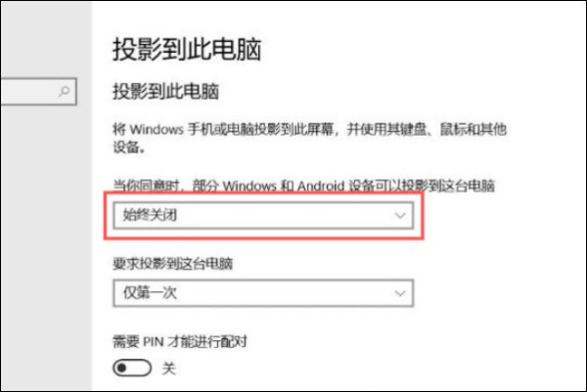
Task: Open the 仅第一次 dropdown
Action: point(263,293)
